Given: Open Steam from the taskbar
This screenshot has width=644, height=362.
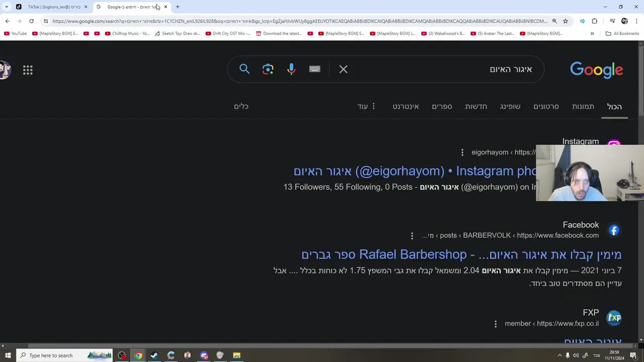Looking at the screenshot, I should 154,355.
